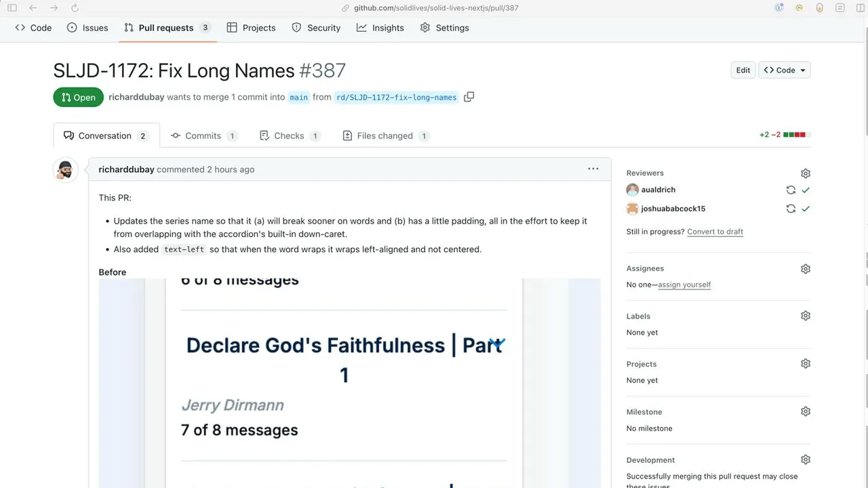The height and width of the screenshot is (488, 868).
Task: Open the Milestone gear settings
Action: point(806,411)
